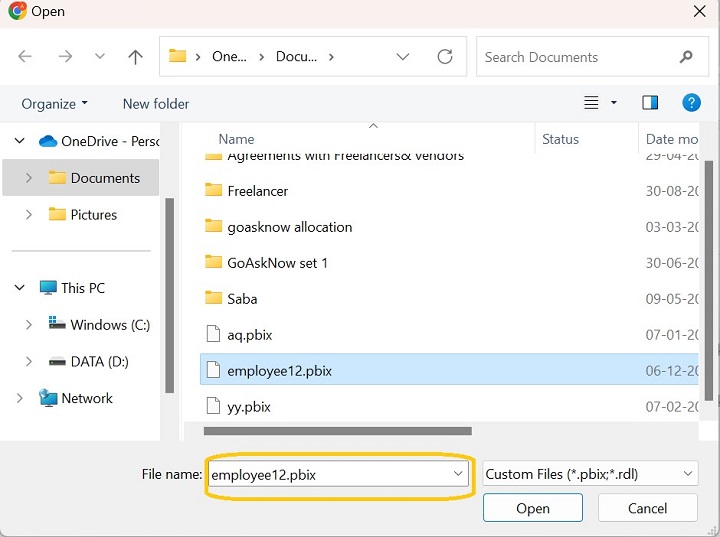Open the Recent locations chevron
Viewport: 720px width, 537px height.
coord(99,57)
